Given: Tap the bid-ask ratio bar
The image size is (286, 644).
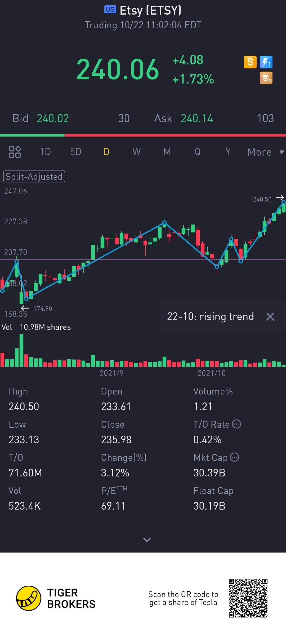Looking at the screenshot, I should (143, 135).
